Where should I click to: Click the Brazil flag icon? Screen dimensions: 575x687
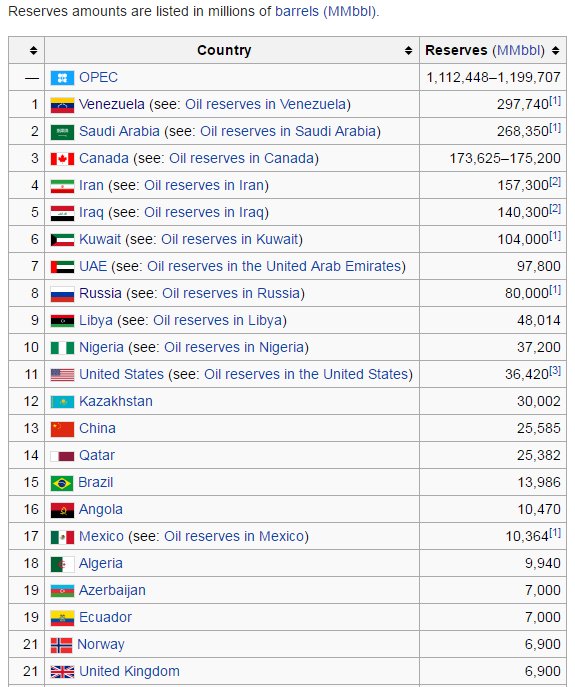(62, 483)
